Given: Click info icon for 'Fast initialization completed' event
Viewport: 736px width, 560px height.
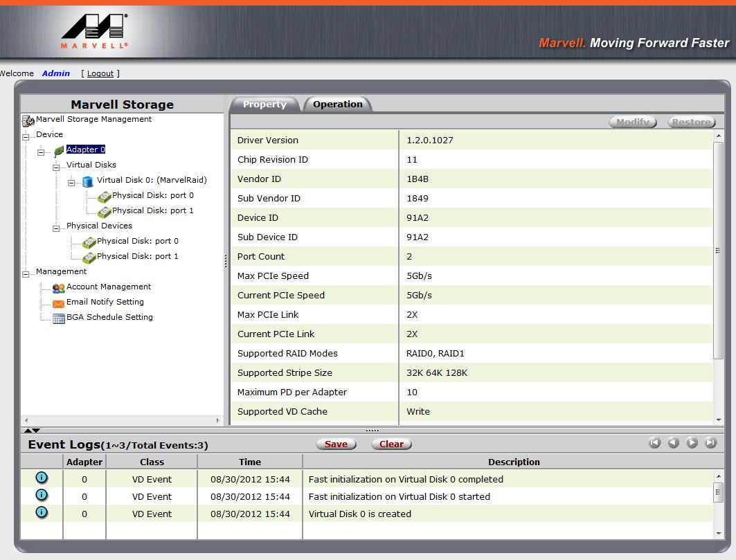Looking at the screenshot, I should pos(42,478).
